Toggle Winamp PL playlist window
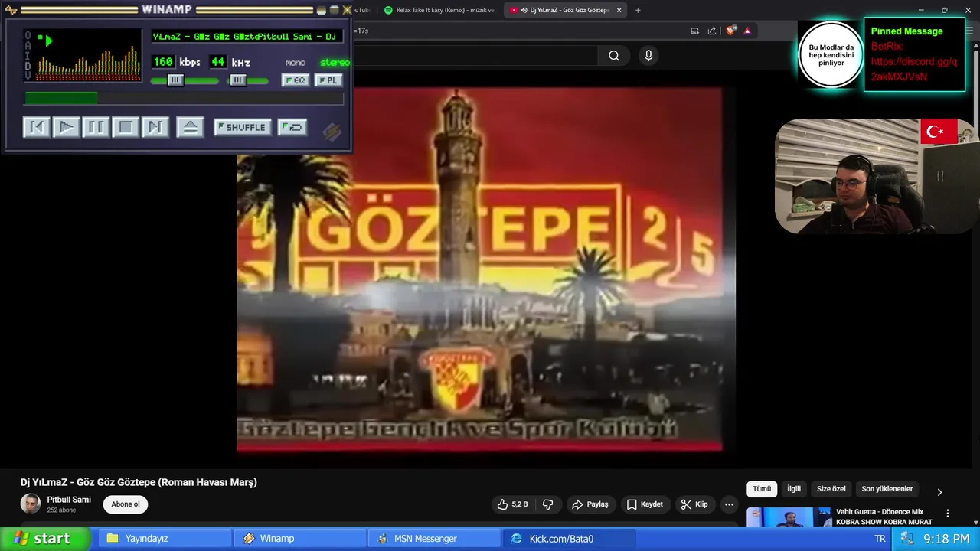Screen dimensions: 980x551 (x=328, y=80)
